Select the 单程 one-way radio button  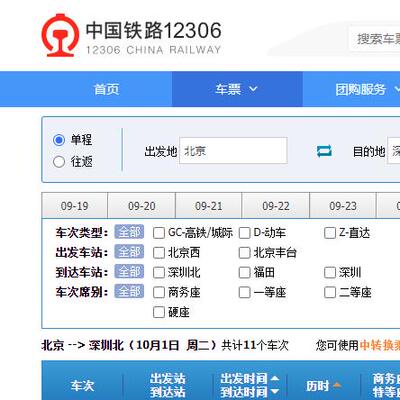pos(59,140)
